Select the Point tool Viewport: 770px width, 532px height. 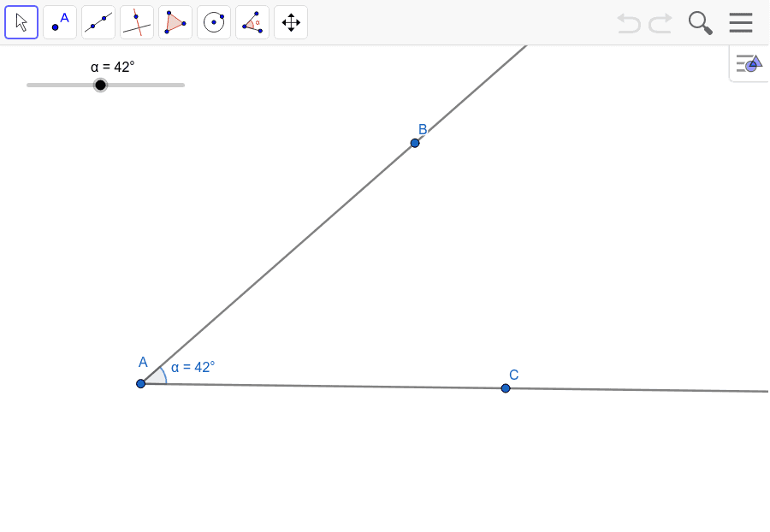tap(60, 22)
